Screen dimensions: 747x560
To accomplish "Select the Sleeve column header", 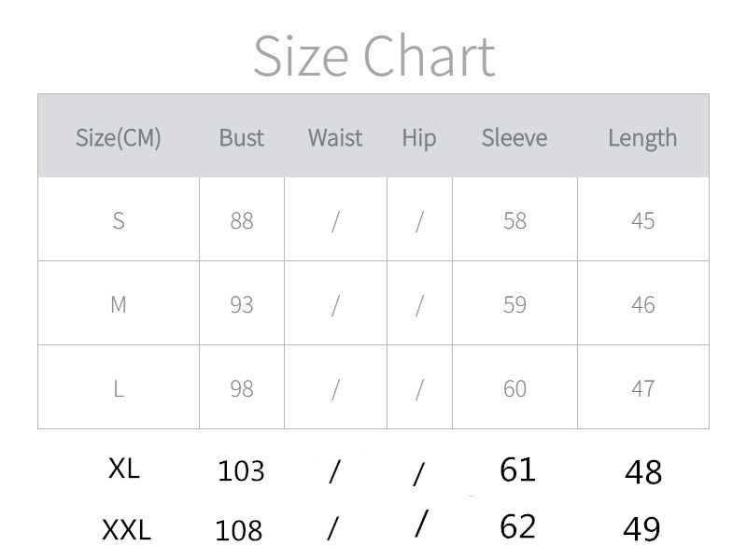I will tap(514, 138).
